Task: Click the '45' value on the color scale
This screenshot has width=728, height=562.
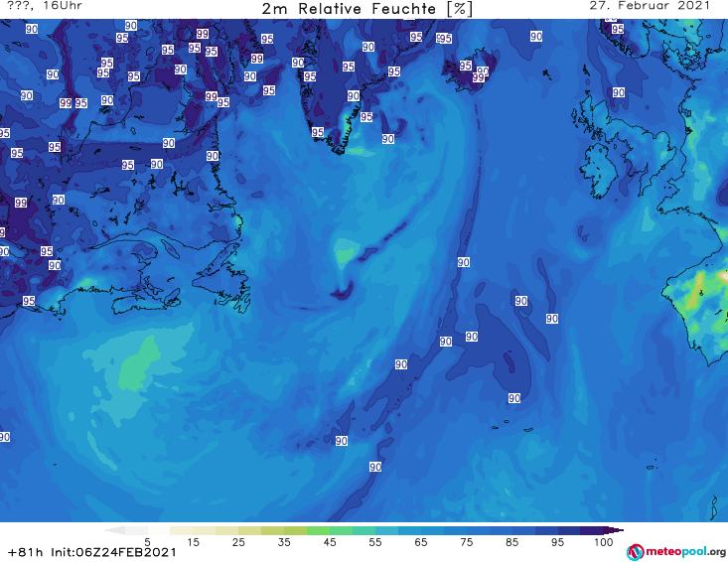Action: [x=330, y=542]
